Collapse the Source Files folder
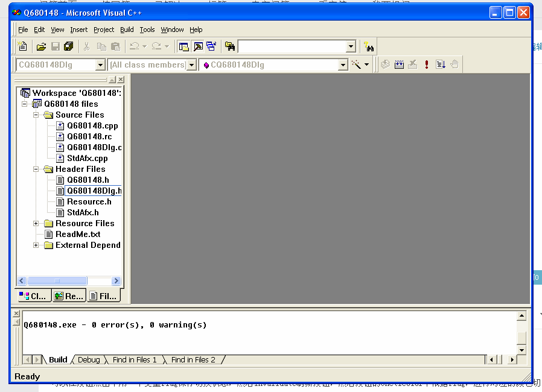 pyautogui.click(x=36, y=115)
